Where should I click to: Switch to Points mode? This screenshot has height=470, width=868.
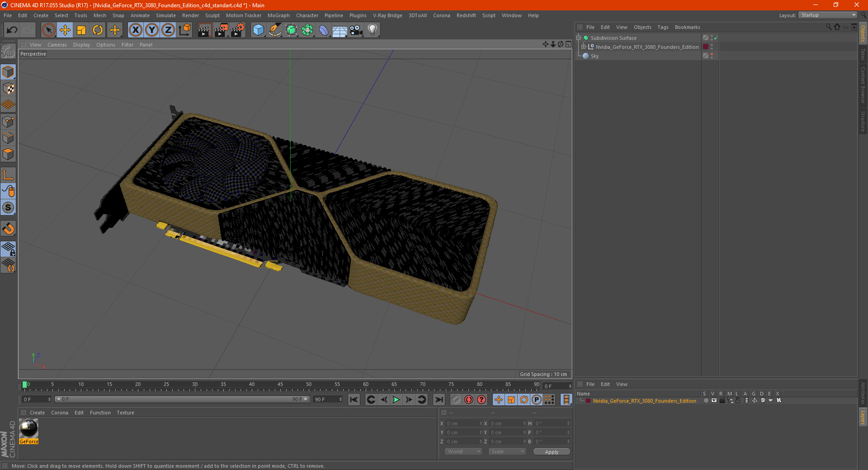click(8, 122)
